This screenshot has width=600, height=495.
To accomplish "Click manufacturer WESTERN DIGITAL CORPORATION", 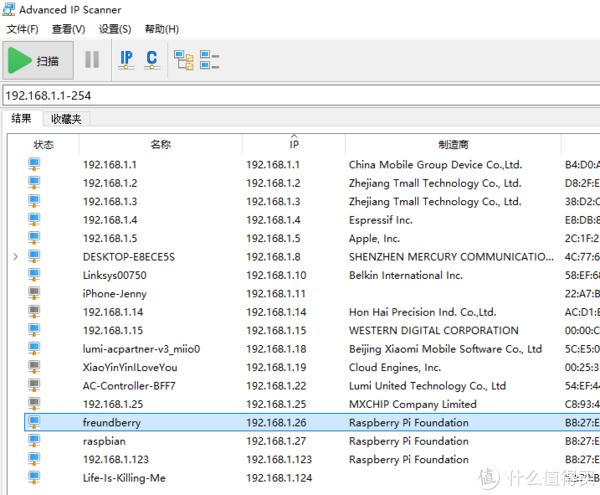I will pyautogui.click(x=434, y=331).
